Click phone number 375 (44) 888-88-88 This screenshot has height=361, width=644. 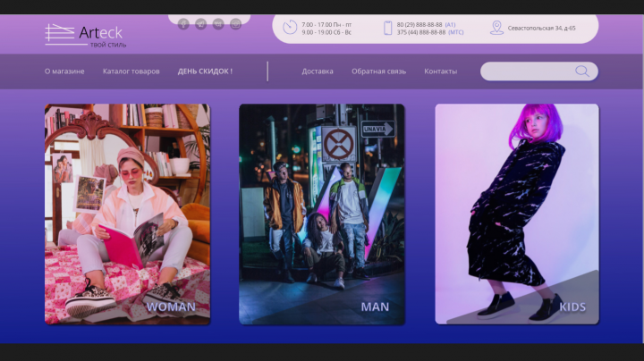pos(421,32)
